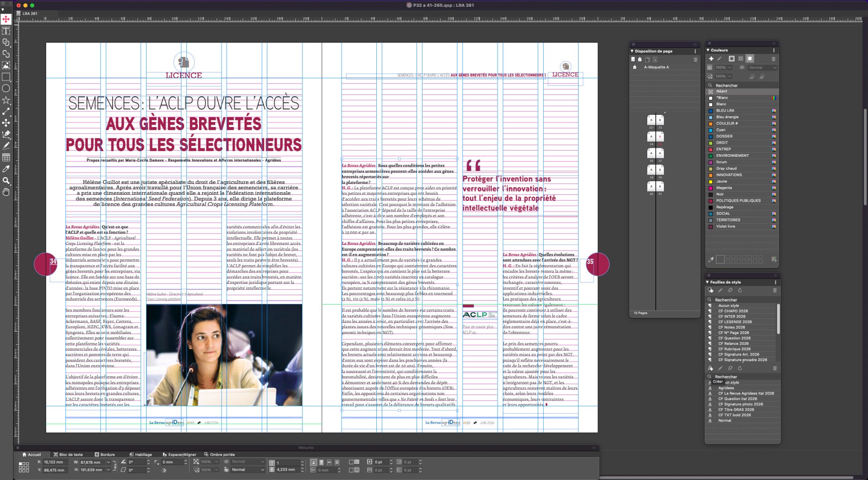This screenshot has height=480, width=868.
Task: Open the Couleurs panel options menu
Action: click(x=774, y=50)
